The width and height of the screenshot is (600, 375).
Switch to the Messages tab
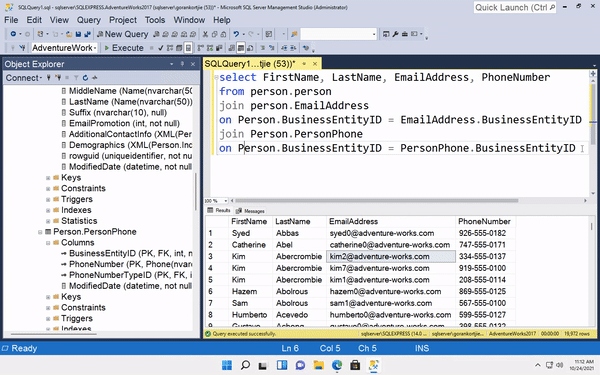(x=250, y=211)
